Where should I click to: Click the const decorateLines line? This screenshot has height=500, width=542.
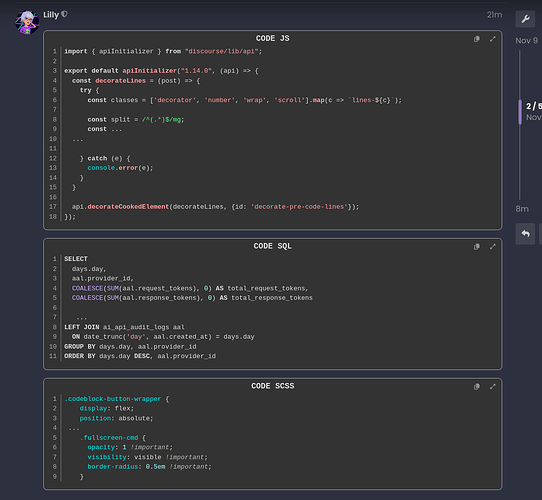tap(136, 81)
